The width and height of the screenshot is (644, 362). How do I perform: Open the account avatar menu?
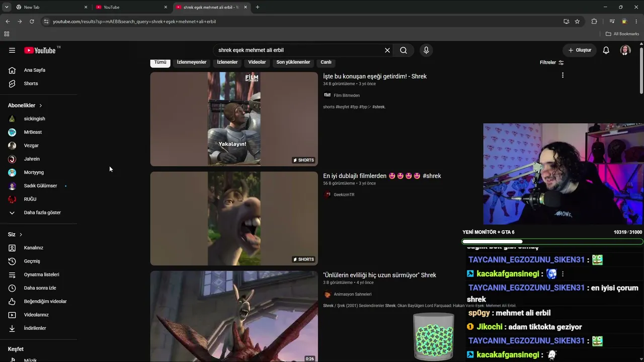tap(625, 50)
